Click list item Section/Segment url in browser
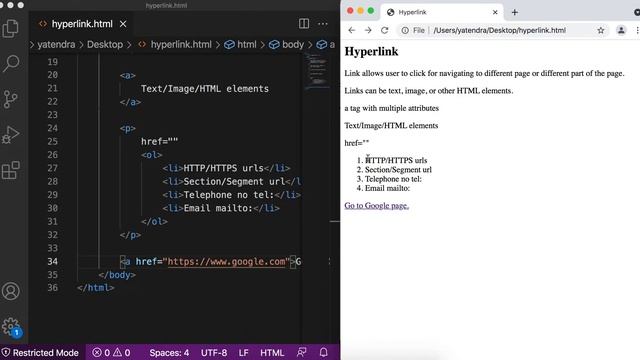This screenshot has height=360, width=640. tap(398, 169)
